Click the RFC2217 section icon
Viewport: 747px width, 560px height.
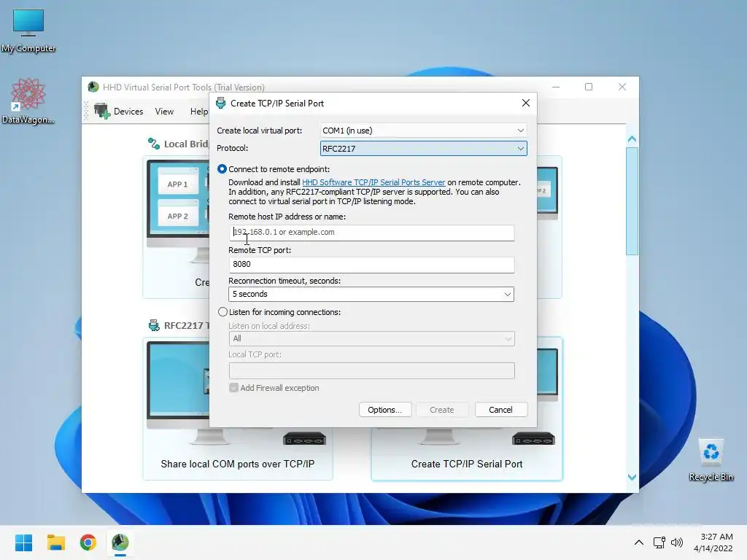[154, 325]
